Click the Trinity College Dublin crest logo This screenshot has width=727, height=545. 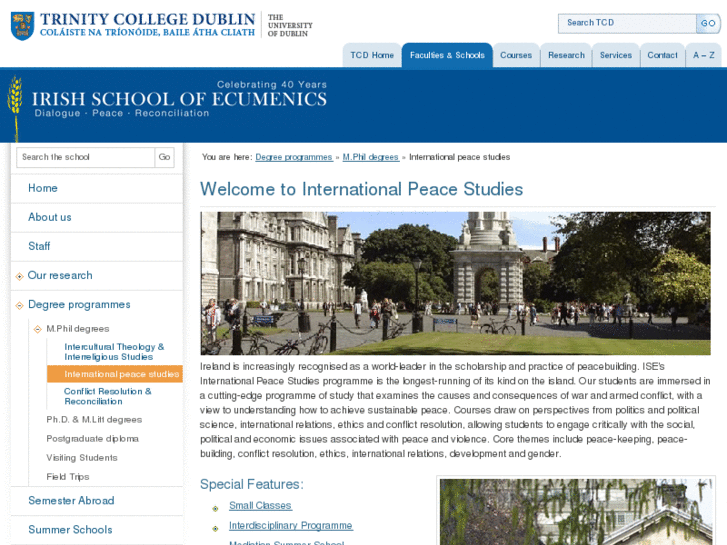click(x=22, y=26)
